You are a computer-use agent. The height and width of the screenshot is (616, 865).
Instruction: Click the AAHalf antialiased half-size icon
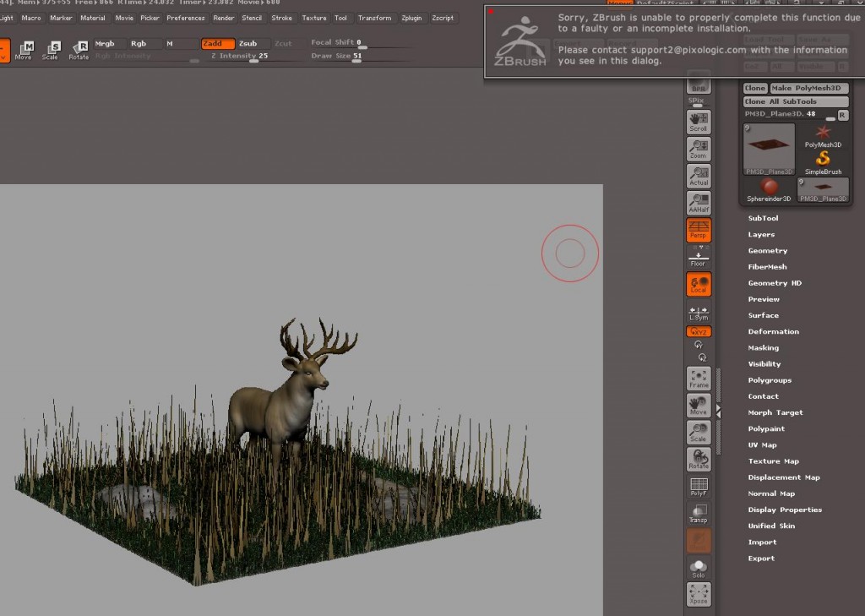coord(698,203)
